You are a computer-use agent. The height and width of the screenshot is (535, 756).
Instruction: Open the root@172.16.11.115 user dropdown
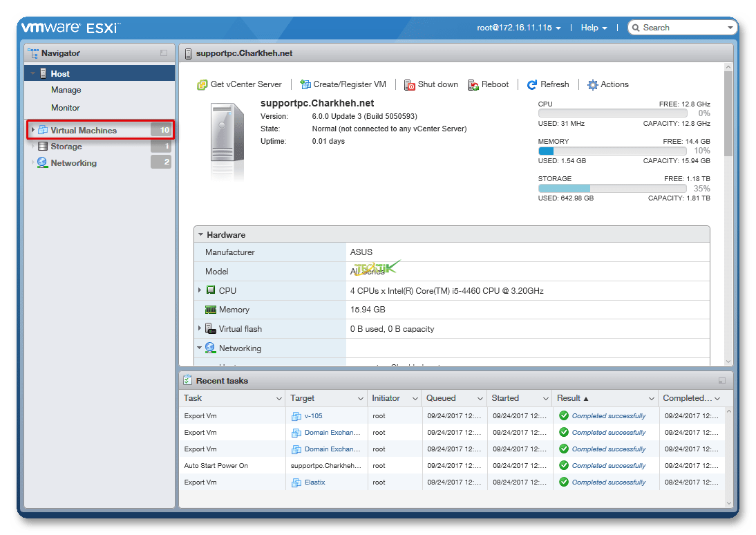click(519, 28)
